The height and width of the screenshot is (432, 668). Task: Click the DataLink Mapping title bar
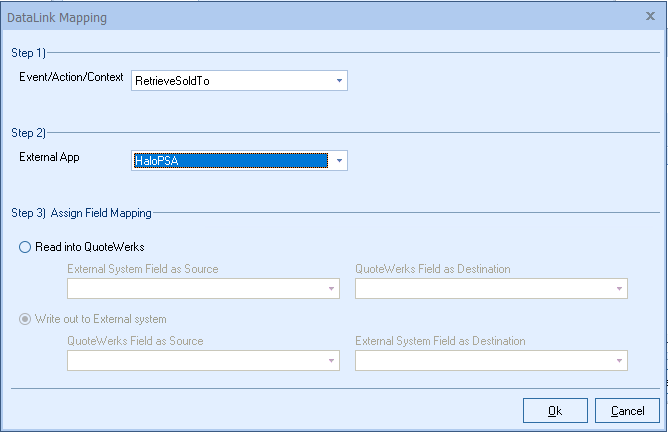[x=300, y=17]
